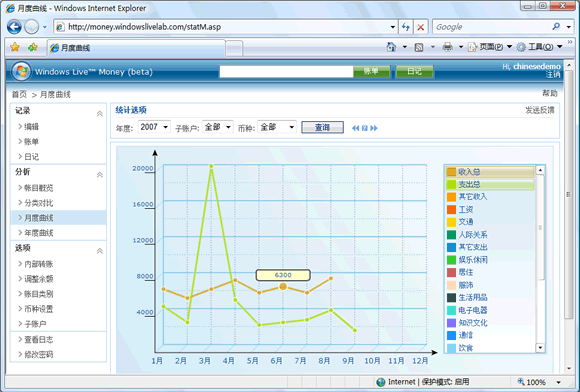Toggle 支出总 series in legend
The height and width of the screenshot is (392, 580).
(x=490, y=184)
